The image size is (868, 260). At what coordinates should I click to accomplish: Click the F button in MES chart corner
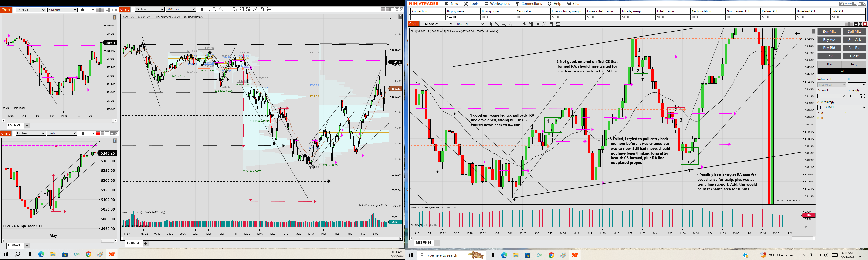click(813, 31)
